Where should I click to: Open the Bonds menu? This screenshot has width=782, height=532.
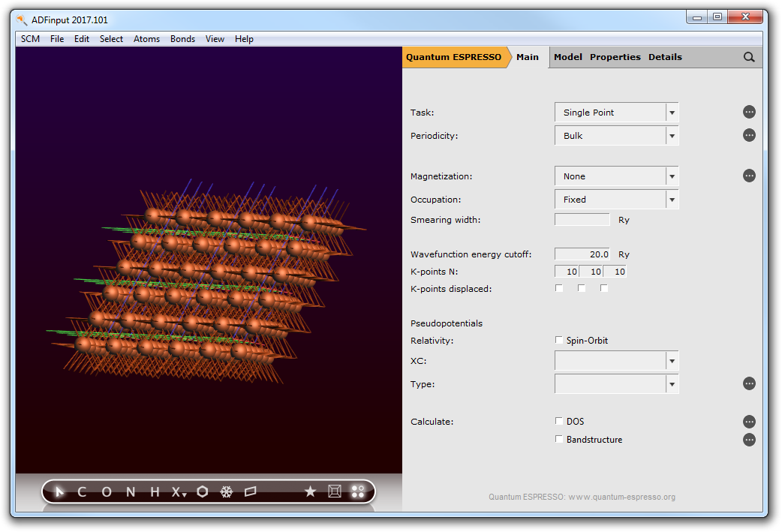(x=182, y=39)
